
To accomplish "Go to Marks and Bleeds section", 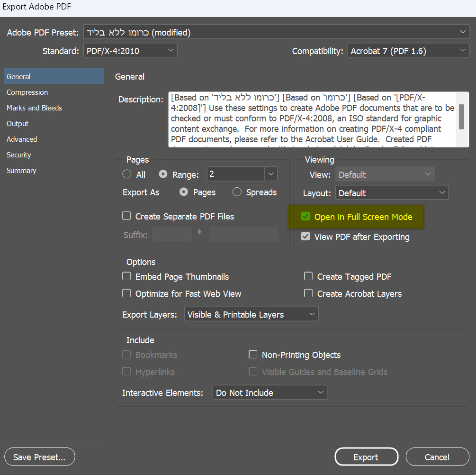I will click(x=34, y=108).
